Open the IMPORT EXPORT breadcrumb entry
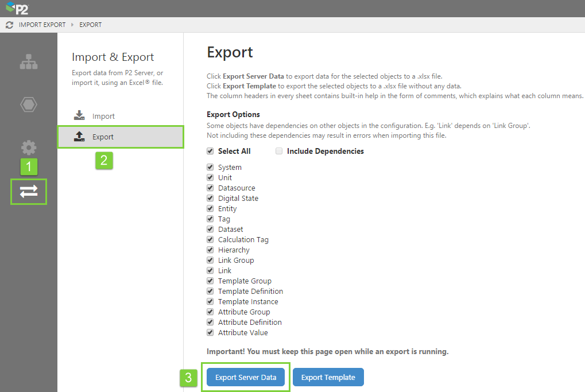The height and width of the screenshot is (392, 585). 42,25
